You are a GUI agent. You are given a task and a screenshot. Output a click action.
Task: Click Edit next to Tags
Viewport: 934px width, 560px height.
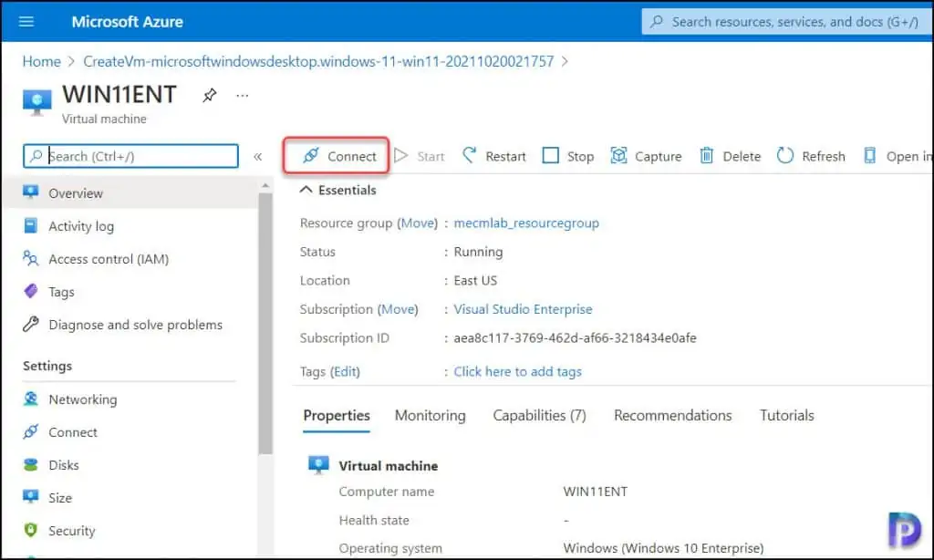(346, 372)
